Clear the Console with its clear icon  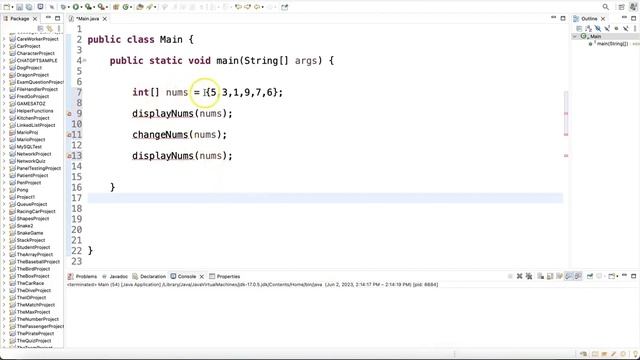(x=540, y=276)
